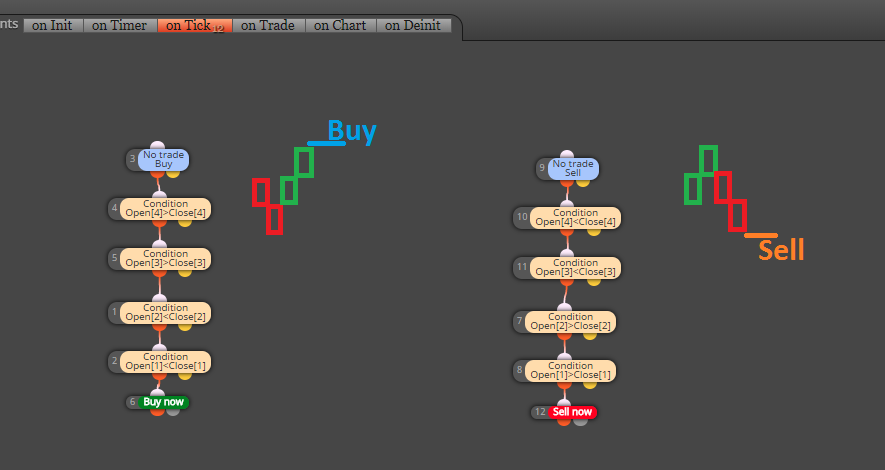Select the No trade Sell block
Viewport: 885px width, 470px height.
tap(572, 168)
